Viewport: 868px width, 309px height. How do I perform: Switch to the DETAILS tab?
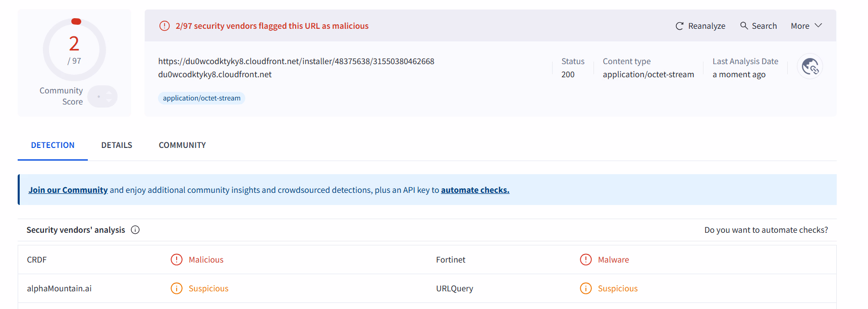coord(117,145)
